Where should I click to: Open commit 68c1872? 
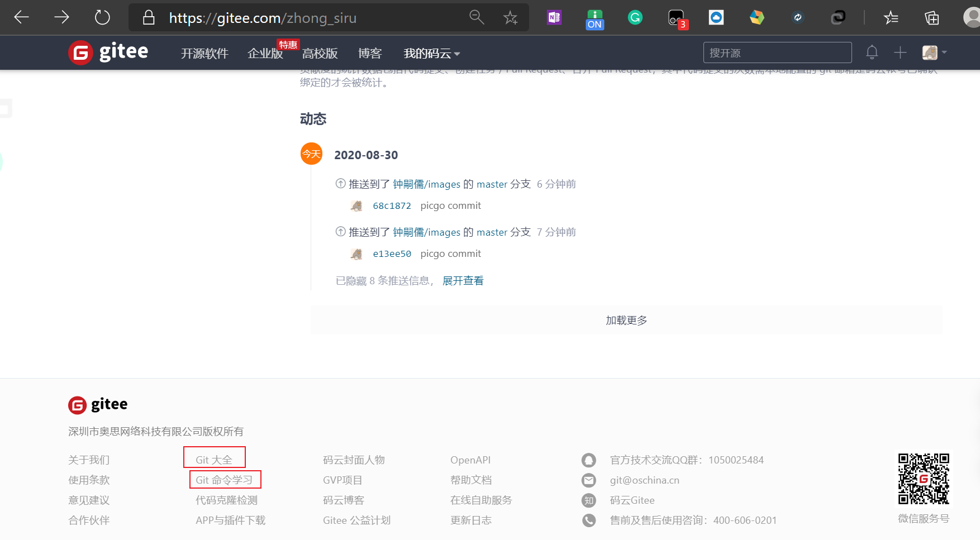coord(391,206)
